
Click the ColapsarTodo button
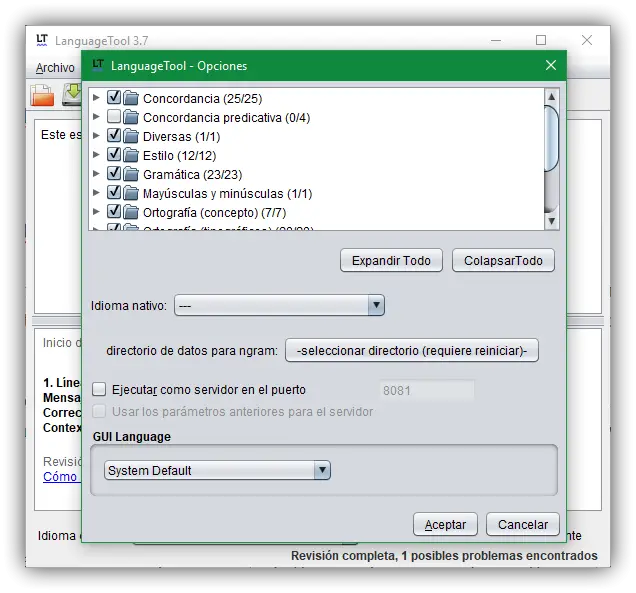[x=503, y=260]
